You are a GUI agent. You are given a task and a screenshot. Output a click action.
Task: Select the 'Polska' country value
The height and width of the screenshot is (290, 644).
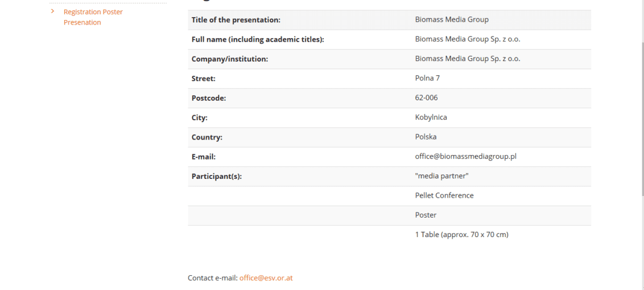click(x=426, y=137)
